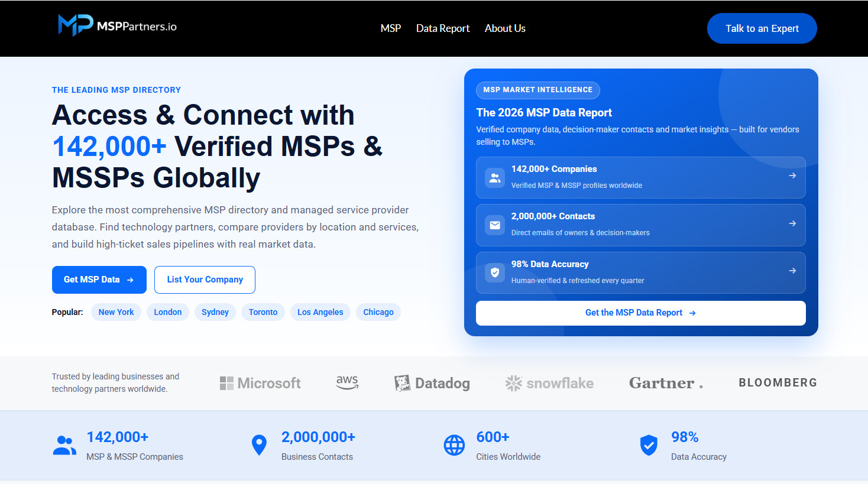868x484 pixels.
Task: Click the Bloomberg logo
Action: click(x=778, y=382)
